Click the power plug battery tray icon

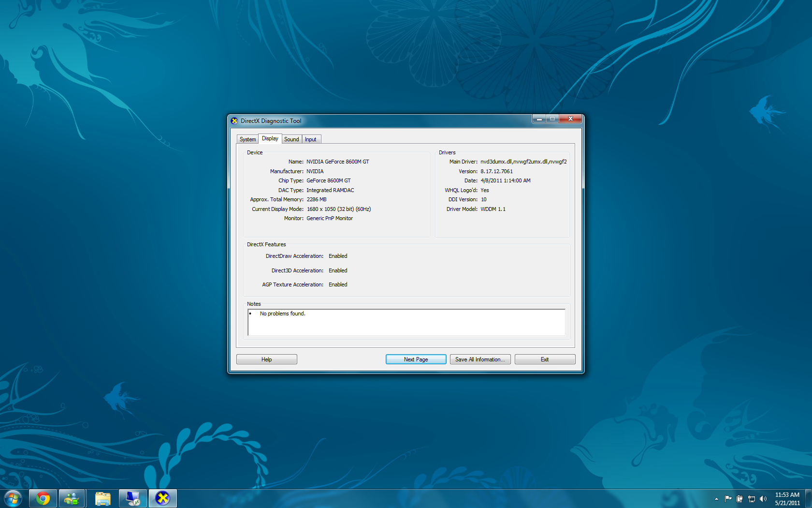739,499
